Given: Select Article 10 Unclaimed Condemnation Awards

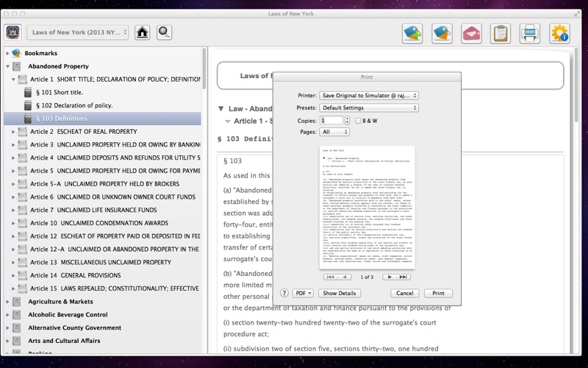Looking at the screenshot, I should pos(99,223).
